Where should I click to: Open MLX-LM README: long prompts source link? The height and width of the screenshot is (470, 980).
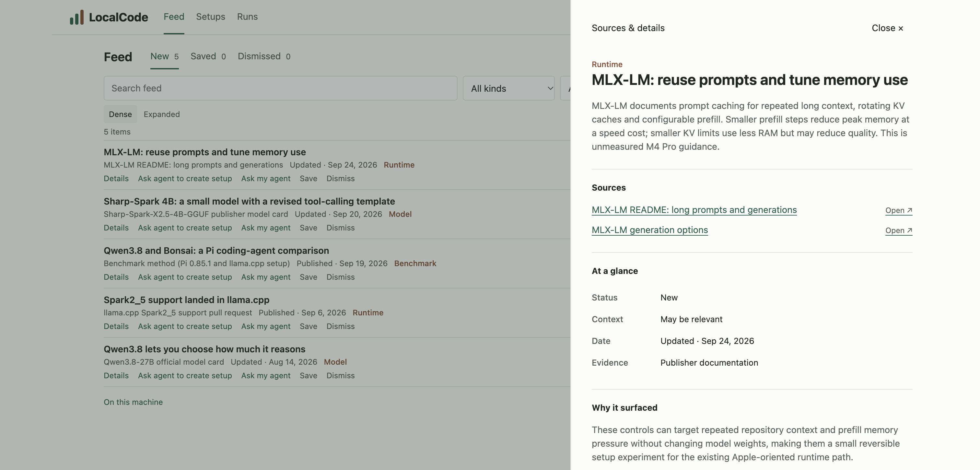pyautogui.click(x=694, y=210)
